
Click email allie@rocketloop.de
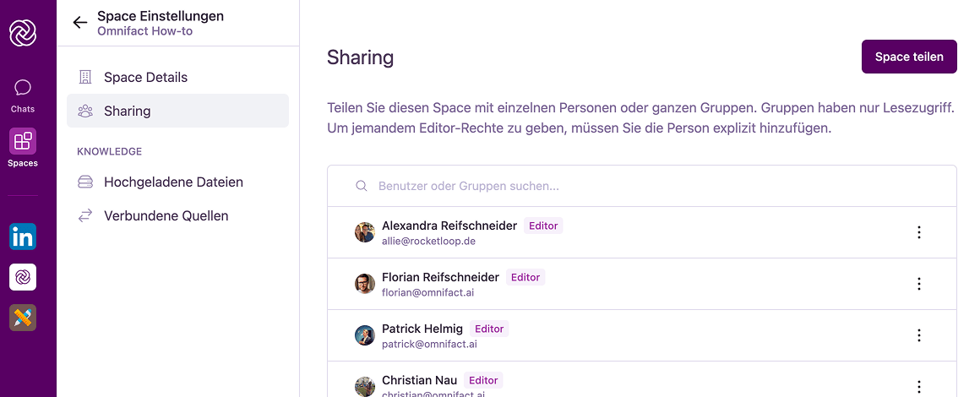[429, 241]
